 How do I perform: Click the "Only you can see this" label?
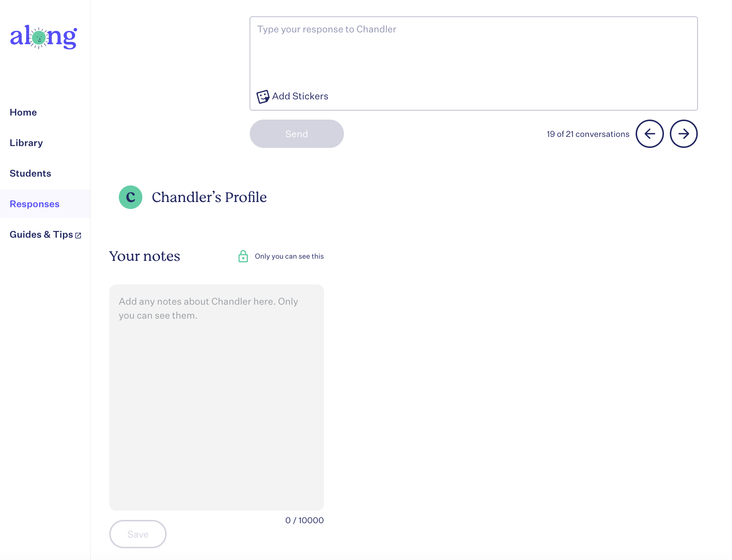pos(289,256)
